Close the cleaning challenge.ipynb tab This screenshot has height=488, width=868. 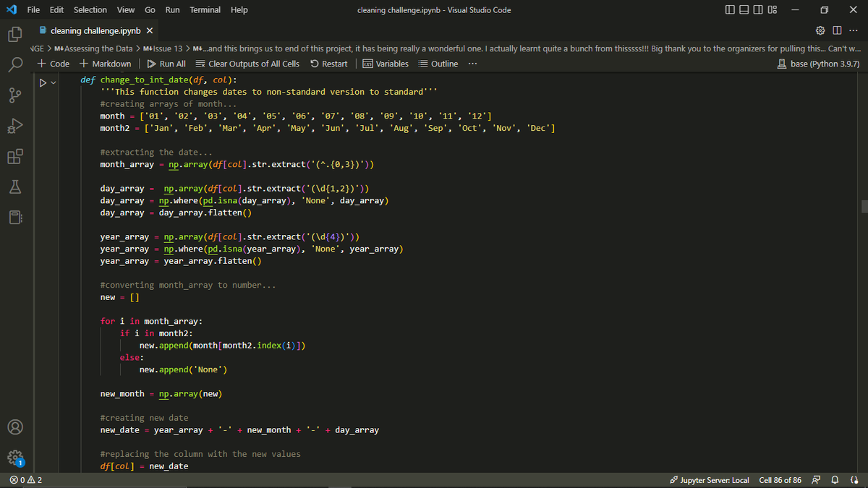[149, 31]
